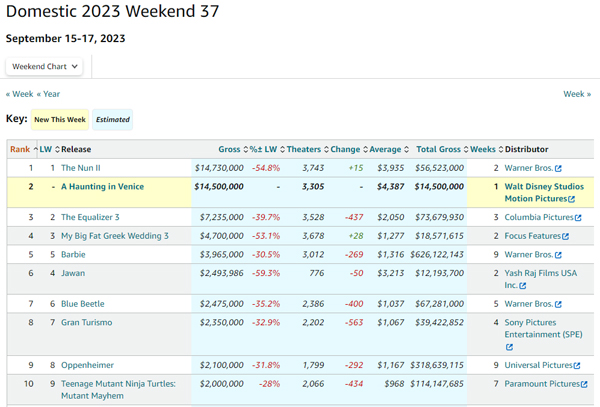The width and height of the screenshot is (600, 407).
Task: Click the Estimated key label
Action: (112, 120)
